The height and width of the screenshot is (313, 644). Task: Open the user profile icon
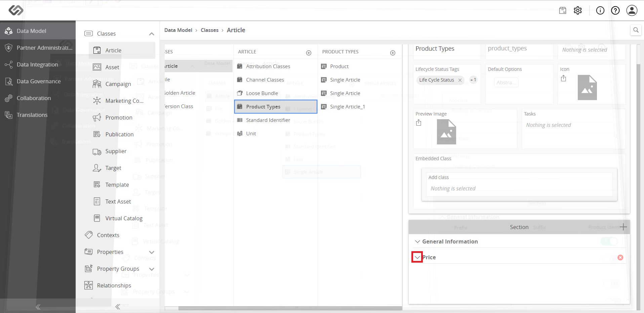point(632,10)
